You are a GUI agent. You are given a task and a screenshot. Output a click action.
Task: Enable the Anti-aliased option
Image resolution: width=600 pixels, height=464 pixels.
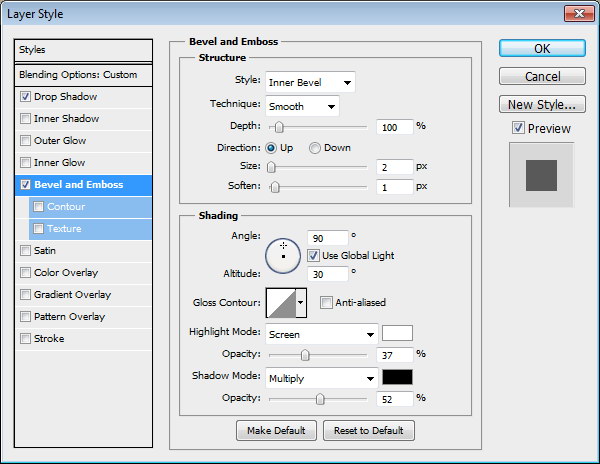tap(326, 303)
